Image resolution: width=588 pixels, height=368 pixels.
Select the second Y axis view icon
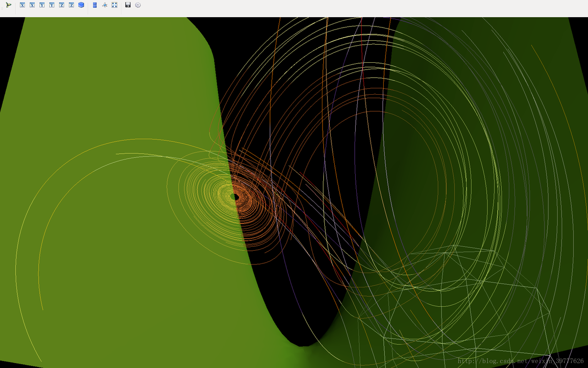click(x=51, y=5)
